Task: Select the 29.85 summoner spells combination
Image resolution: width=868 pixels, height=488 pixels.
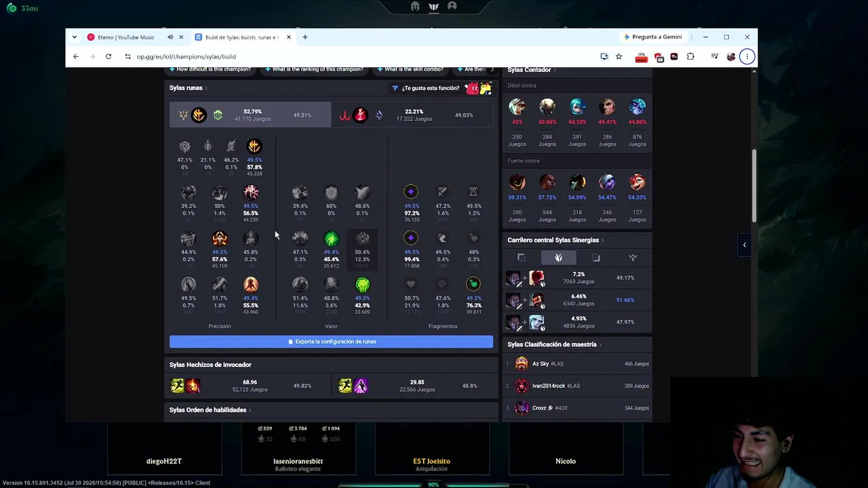Action: point(415,386)
